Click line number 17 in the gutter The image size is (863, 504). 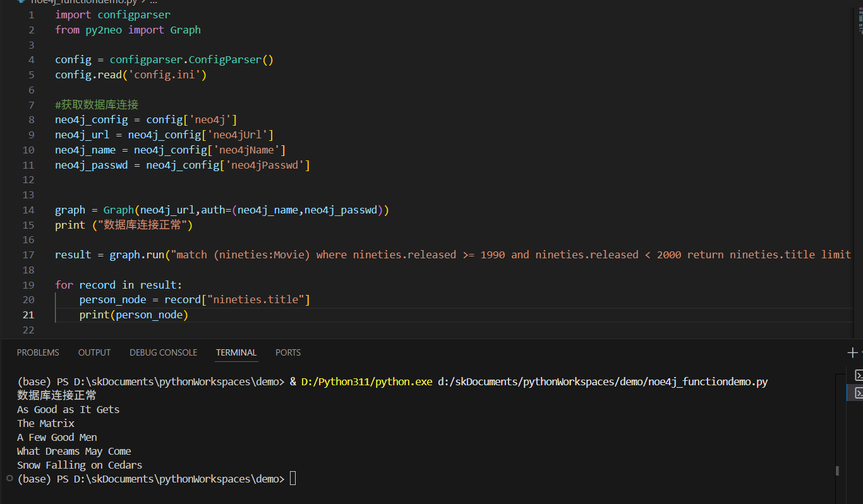[28, 255]
